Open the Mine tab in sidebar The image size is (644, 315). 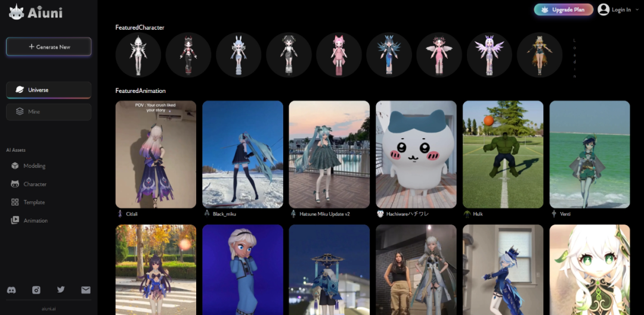[x=49, y=111]
